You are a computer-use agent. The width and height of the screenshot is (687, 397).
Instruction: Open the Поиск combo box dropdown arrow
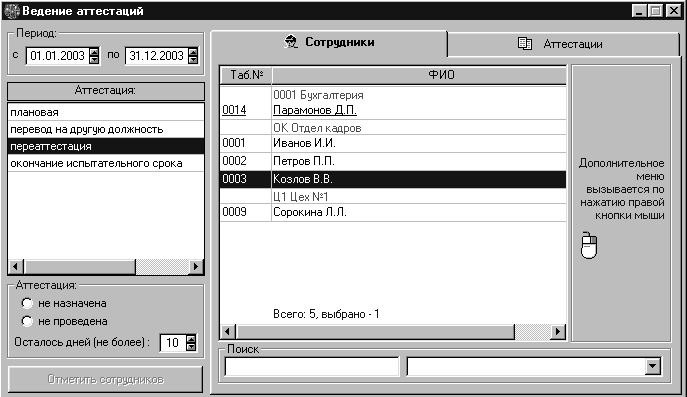[653, 366]
